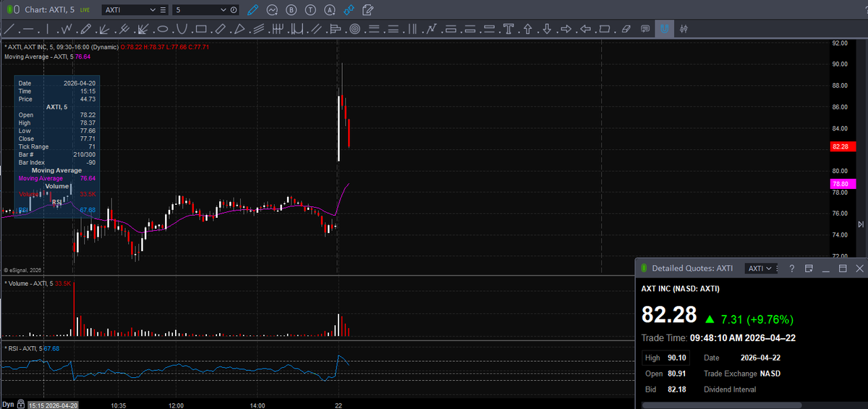Select the rectangle drawing tool
Image resolution: width=868 pixels, height=409 pixels.
[201, 29]
